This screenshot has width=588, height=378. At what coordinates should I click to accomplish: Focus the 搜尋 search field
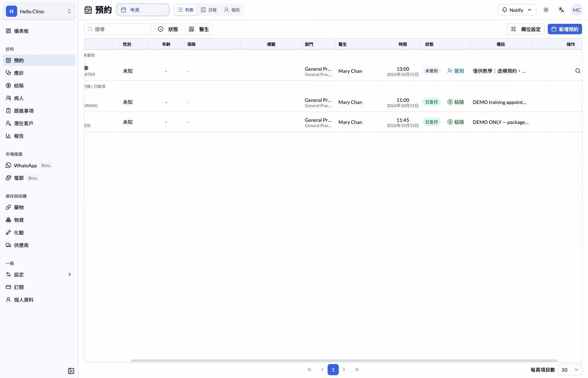118,29
